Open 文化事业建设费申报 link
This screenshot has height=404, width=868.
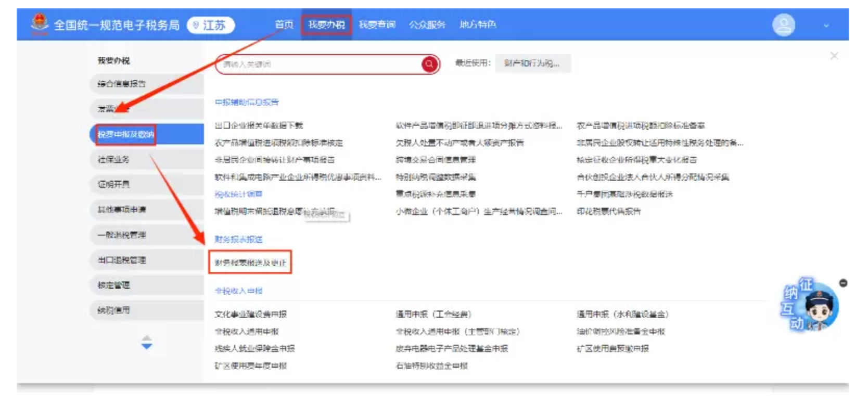point(250,314)
